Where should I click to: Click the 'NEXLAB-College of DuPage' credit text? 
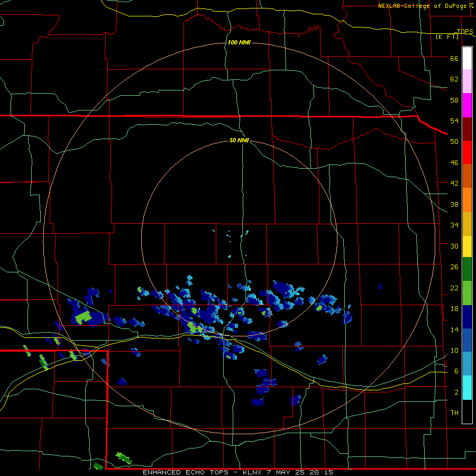[422, 6]
